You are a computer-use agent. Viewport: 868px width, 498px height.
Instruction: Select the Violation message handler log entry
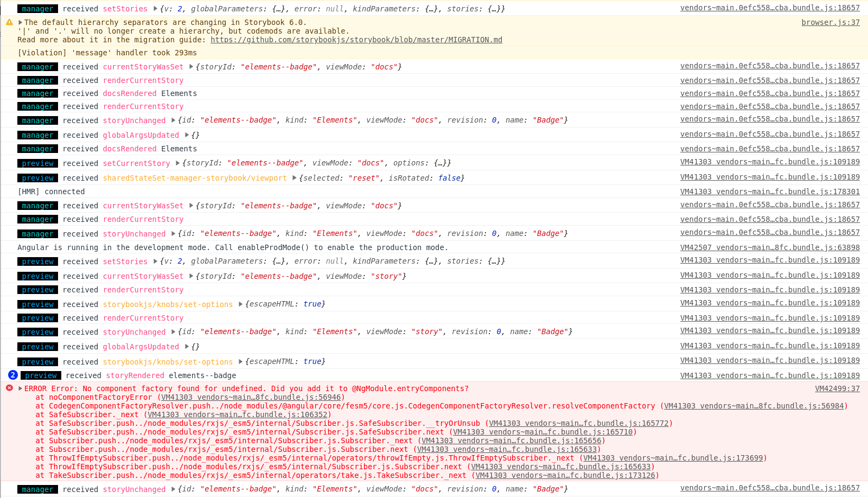pos(108,53)
